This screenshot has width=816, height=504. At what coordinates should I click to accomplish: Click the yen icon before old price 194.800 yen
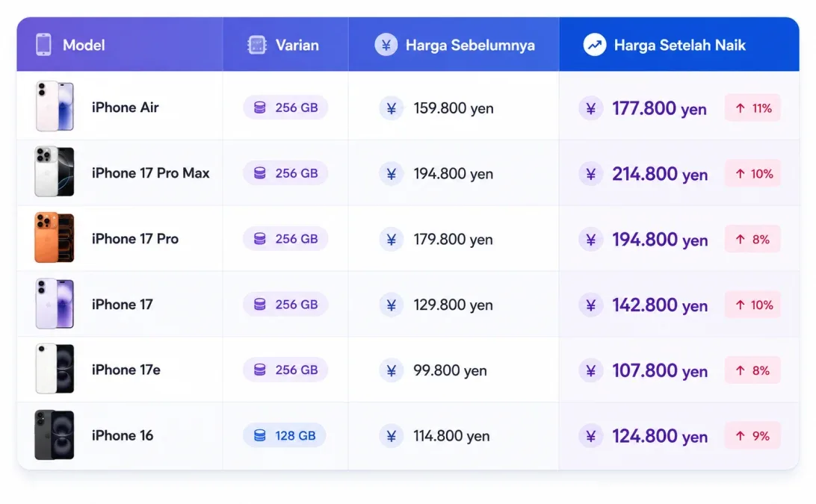point(392,174)
